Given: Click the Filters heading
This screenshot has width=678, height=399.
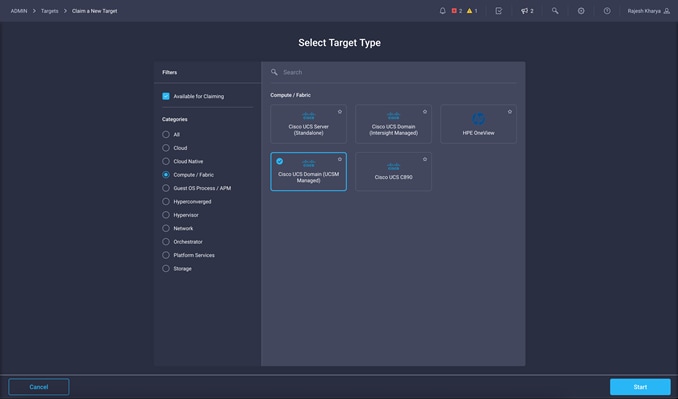Looking at the screenshot, I should click(170, 72).
